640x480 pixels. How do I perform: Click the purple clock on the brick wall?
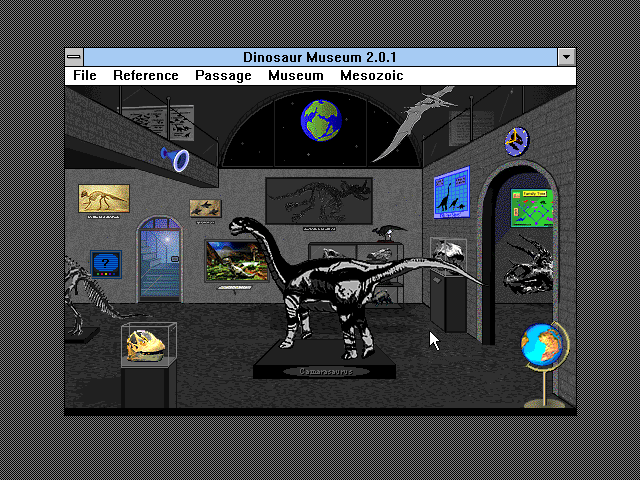point(517,142)
